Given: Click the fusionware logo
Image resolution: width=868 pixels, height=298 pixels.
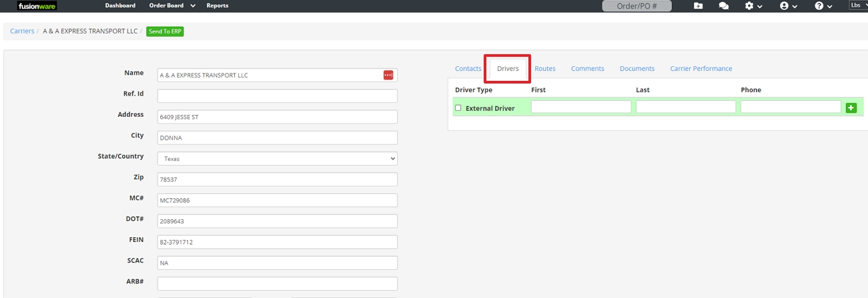Looking at the screenshot, I should pyautogui.click(x=37, y=6).
